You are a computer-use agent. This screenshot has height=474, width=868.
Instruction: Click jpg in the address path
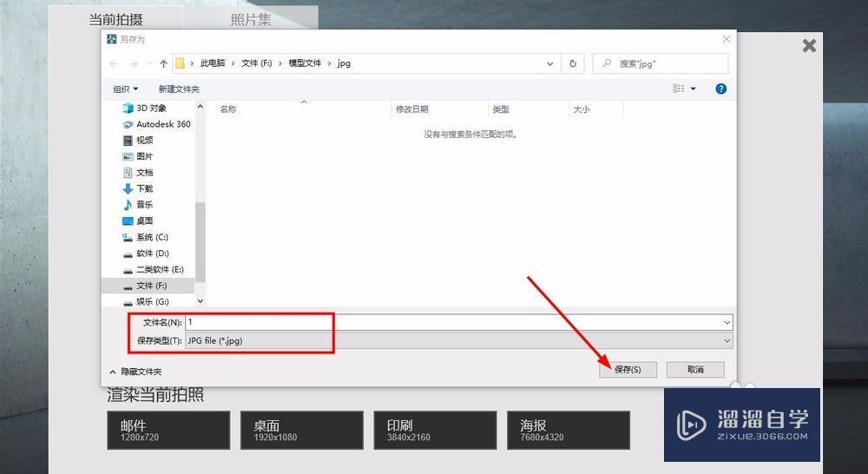pos(344,63)
